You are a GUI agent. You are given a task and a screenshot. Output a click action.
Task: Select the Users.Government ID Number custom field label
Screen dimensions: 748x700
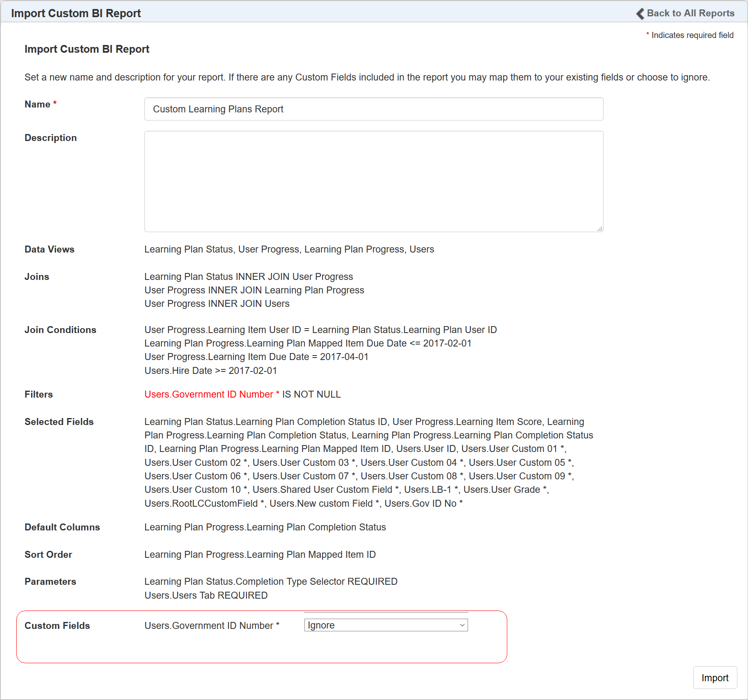[x=212, y=626]
